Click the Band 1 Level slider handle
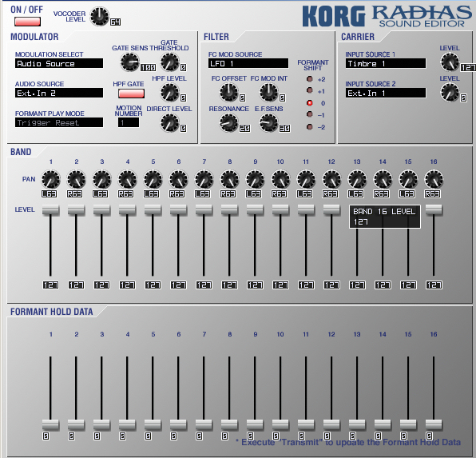Image resolution: width=476 pixels, height=458 pixels. pos(50,210)
